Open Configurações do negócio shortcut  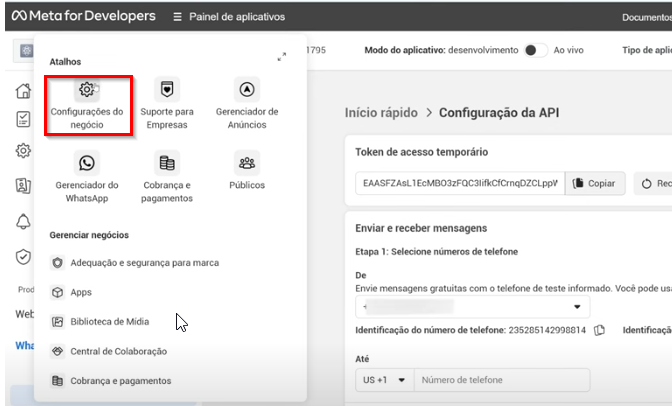pos(87,105)
